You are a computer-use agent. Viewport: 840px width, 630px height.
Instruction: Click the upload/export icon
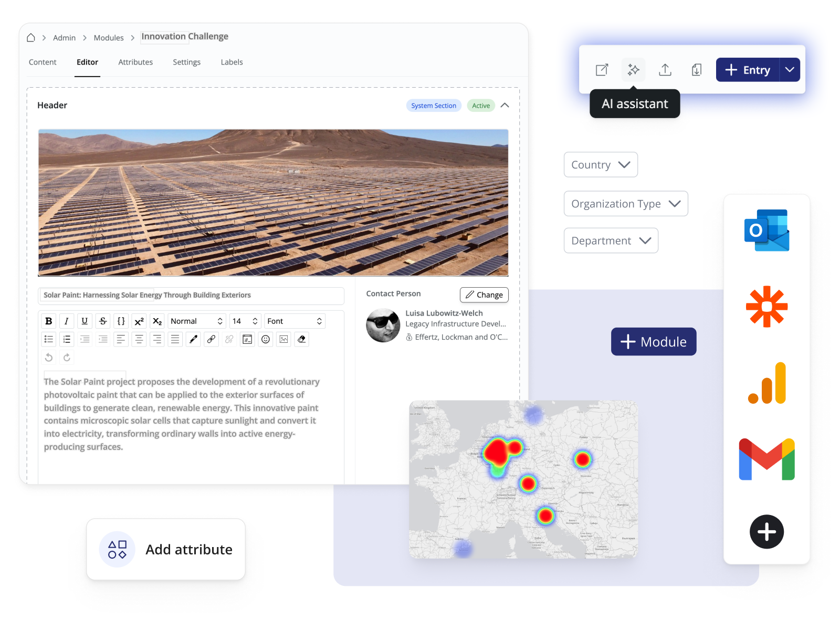coord(665,70)
